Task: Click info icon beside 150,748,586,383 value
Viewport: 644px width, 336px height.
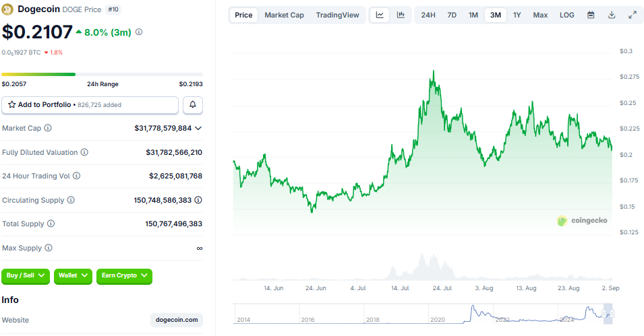Action: pyautogui.click(x=198, y=200)
